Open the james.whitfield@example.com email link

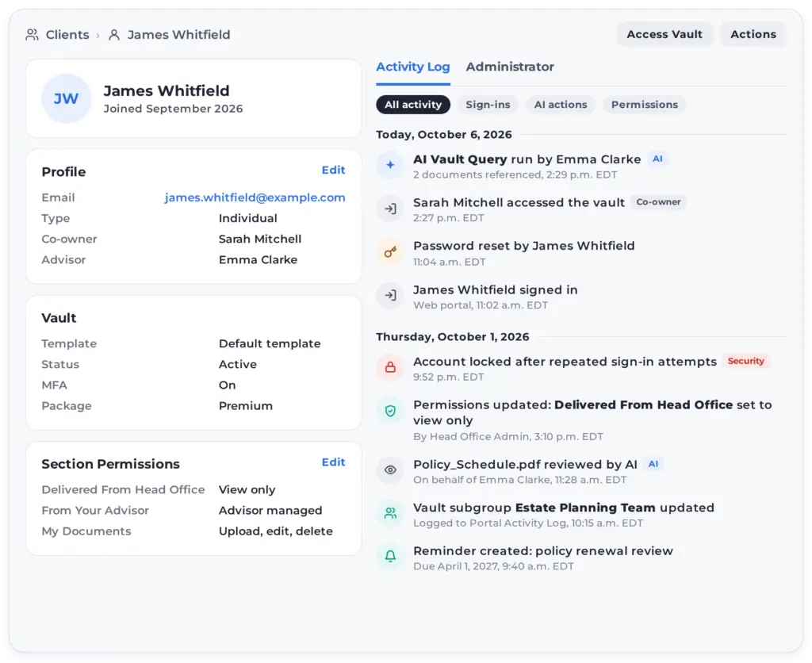(255, 197)
